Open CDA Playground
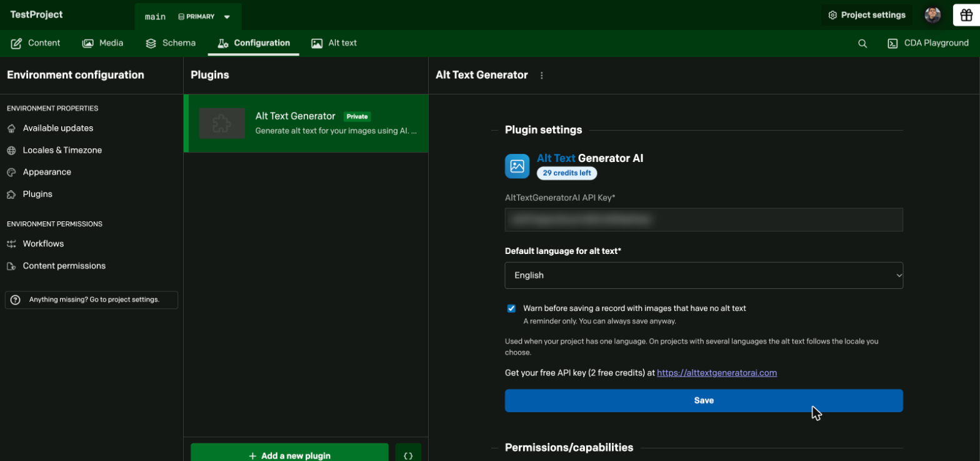This screenshot has width=980, height=461. (928, 43)
